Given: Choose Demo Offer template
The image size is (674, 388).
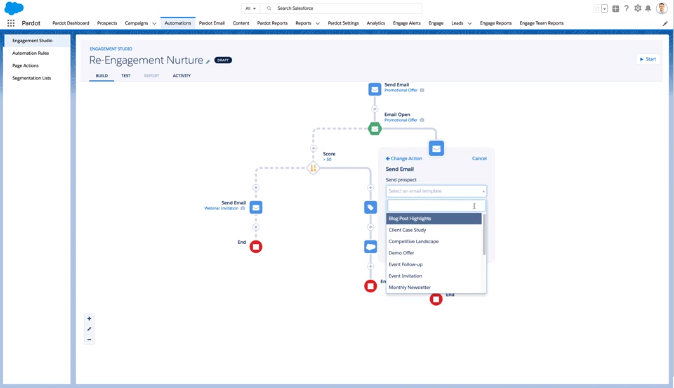Looking at the screenshot, I should point(434,253).
